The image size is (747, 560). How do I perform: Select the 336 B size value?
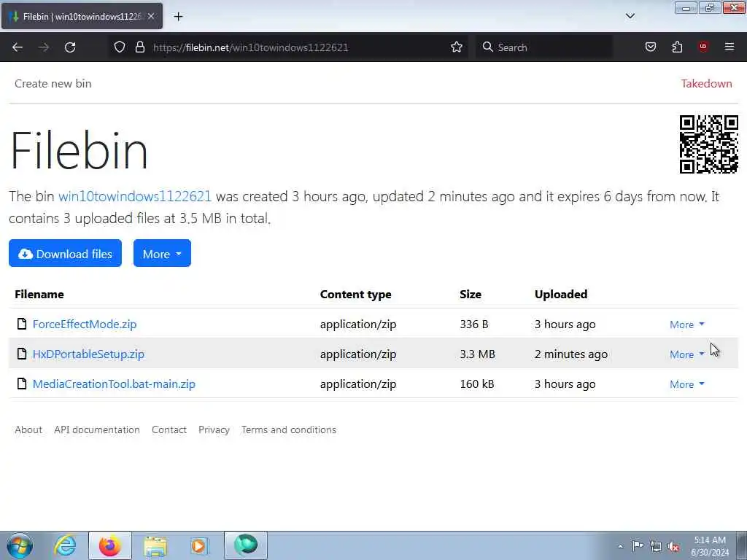(474, 324)
